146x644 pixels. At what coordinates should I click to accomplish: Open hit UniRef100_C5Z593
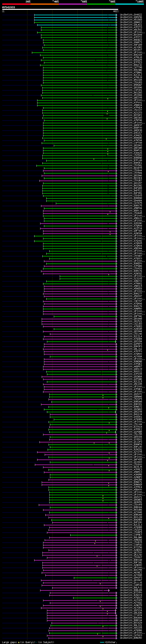(131, 156)
